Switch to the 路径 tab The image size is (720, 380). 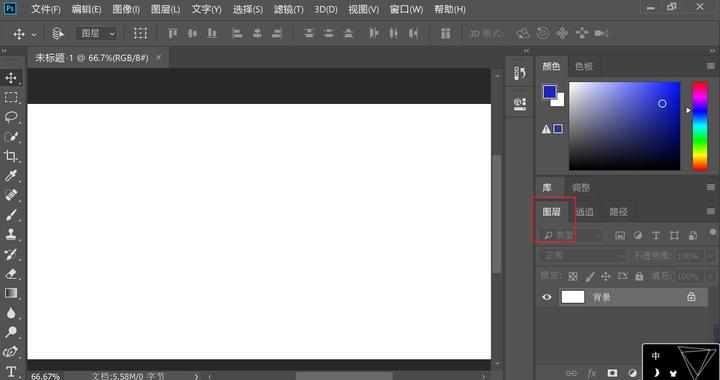tap(618, 212)
